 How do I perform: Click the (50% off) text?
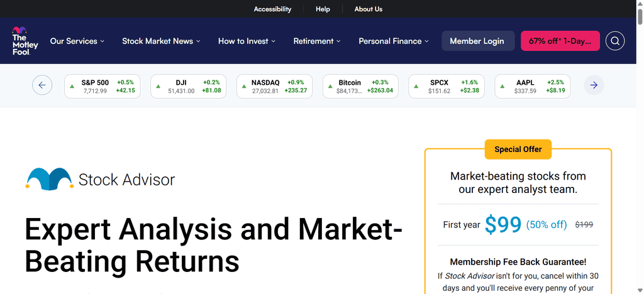point(547,225)
